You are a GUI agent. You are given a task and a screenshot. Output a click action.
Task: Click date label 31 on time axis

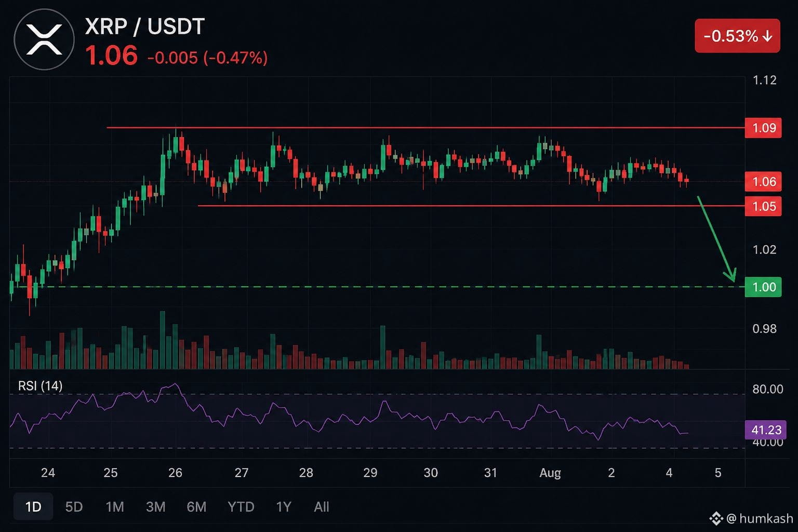[x=490, y=473]
